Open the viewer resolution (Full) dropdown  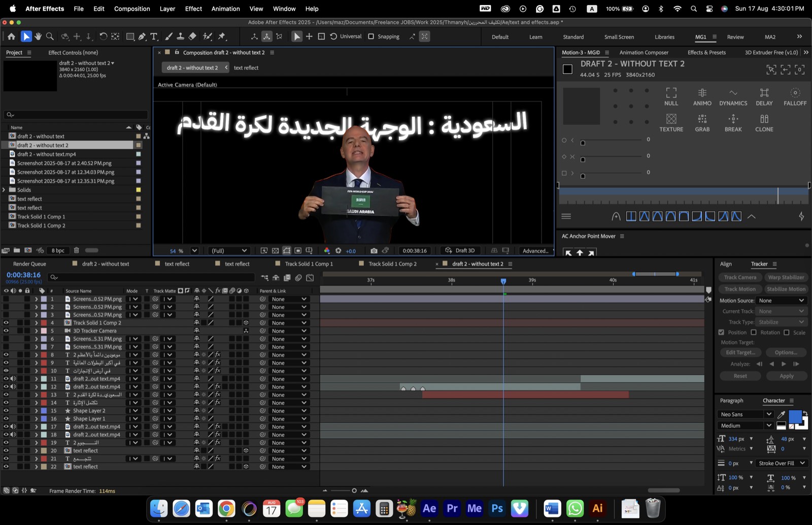click(229, 251)
